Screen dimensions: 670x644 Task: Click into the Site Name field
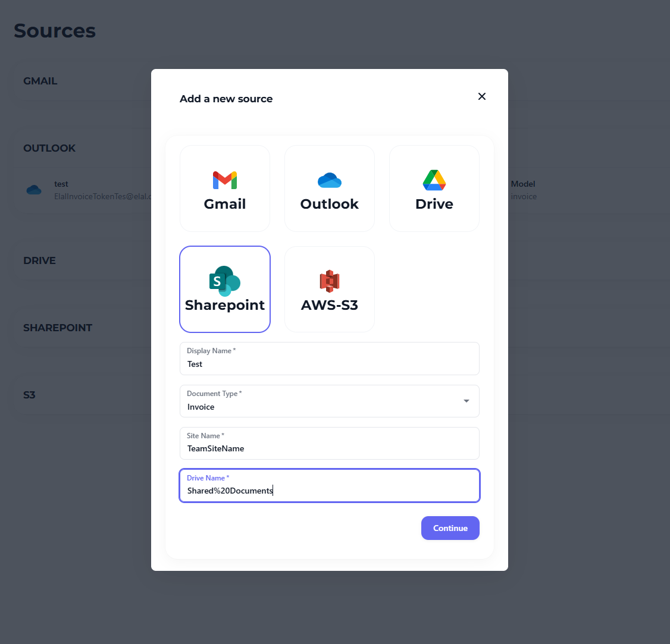(329, 448)
